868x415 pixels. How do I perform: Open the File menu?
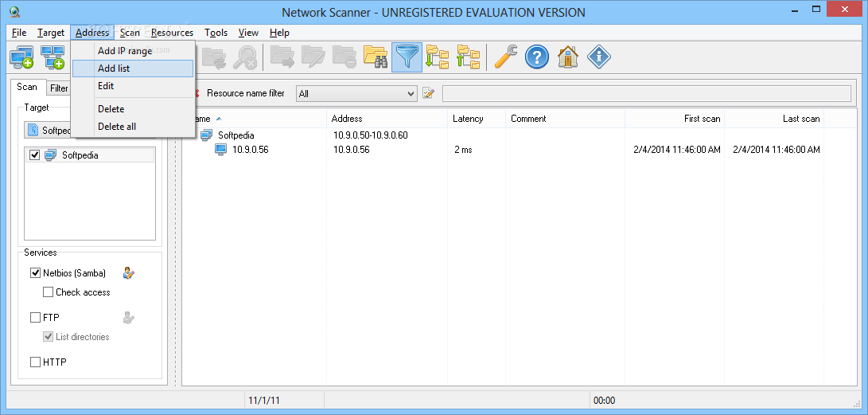point(19,33)
